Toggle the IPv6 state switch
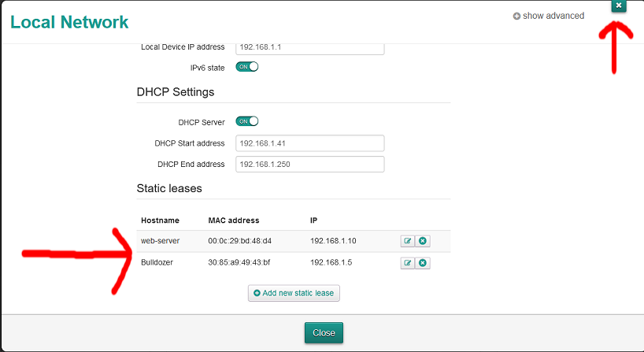This screenshot has width=644, height=352. click(247, 67)
